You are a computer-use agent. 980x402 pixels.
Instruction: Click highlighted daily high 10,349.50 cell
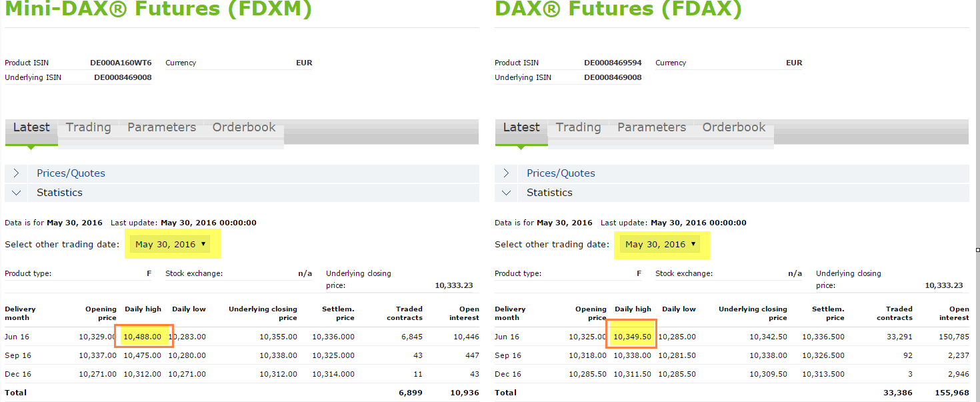click(x=632, y=337)
